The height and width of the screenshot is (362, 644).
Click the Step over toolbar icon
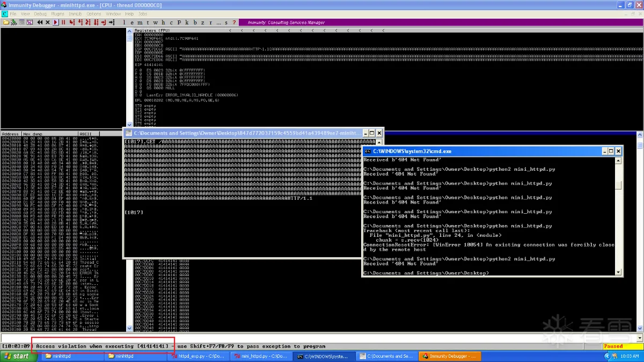[80, 22]
